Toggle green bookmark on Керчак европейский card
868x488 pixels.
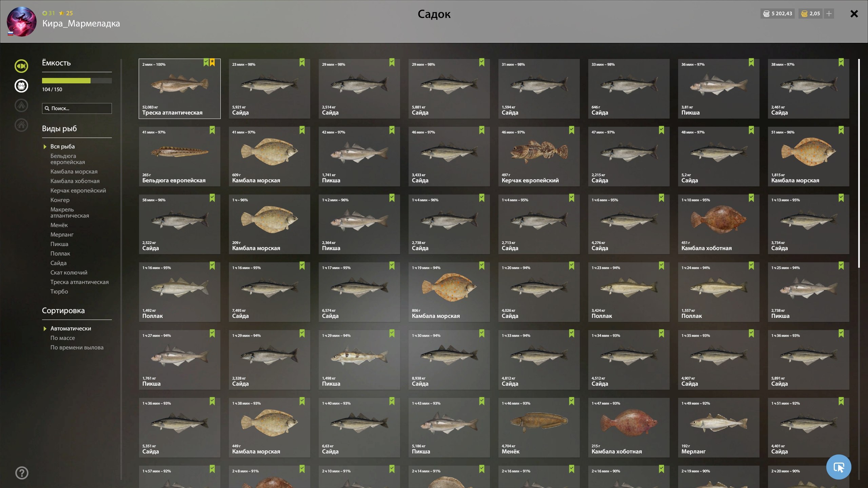coord(572,130)
